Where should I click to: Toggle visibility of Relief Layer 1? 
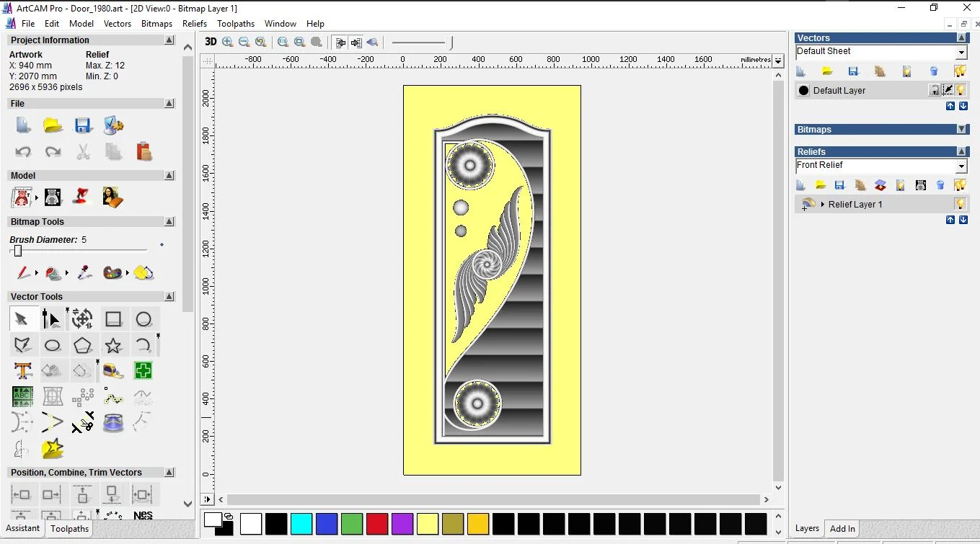[960, 204]
